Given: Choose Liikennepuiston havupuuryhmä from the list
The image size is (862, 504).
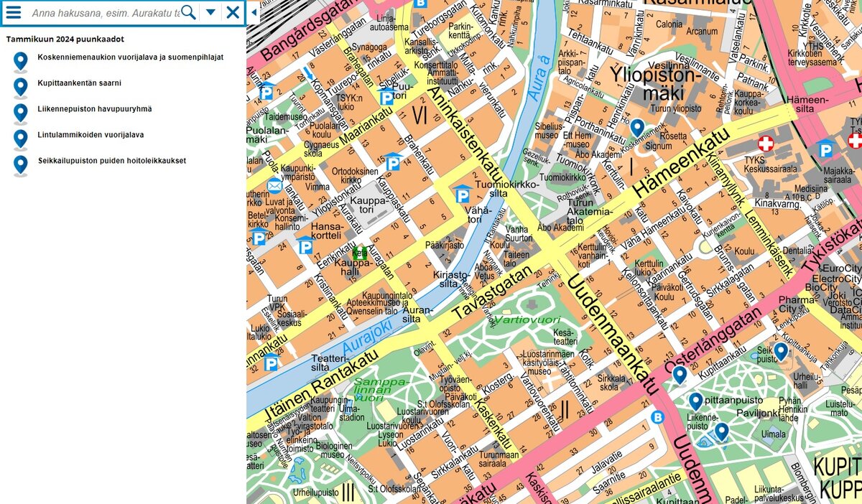Looking at the screenshot, I should [x=94, y=109].
